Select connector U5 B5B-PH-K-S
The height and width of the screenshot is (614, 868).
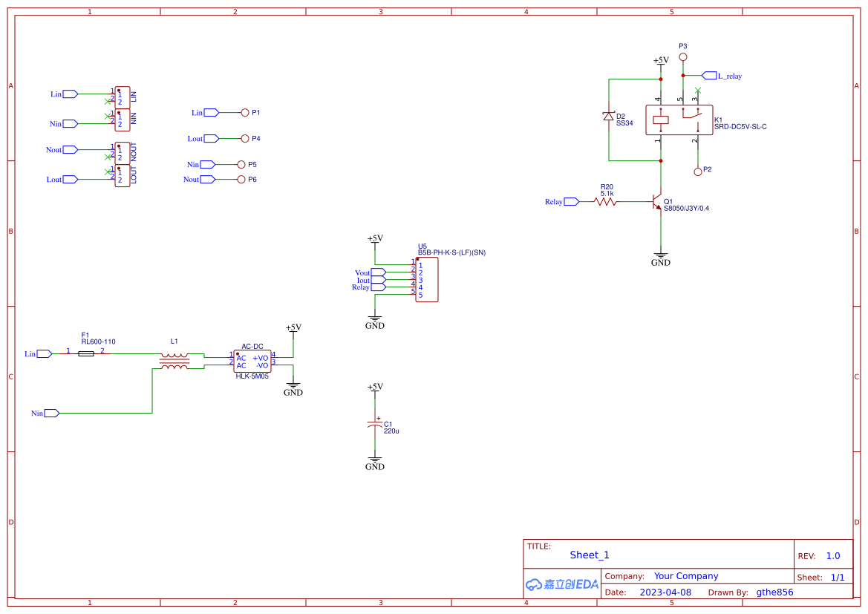click(x=427, y=280)
